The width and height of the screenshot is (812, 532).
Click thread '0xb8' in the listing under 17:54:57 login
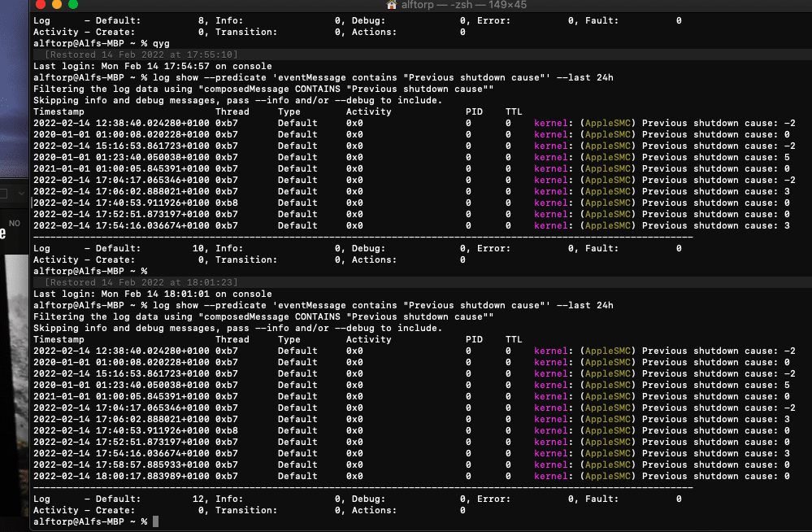click(x=227, y=203)
